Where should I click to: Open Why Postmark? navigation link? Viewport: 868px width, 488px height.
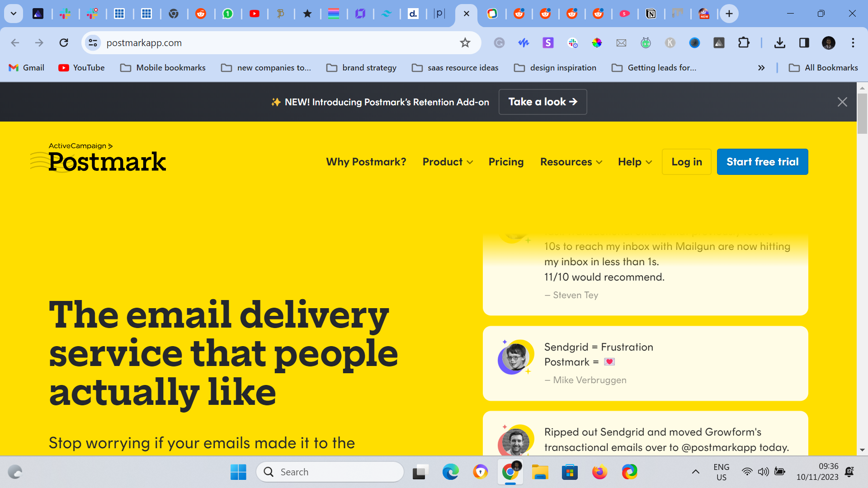point(366,162)
